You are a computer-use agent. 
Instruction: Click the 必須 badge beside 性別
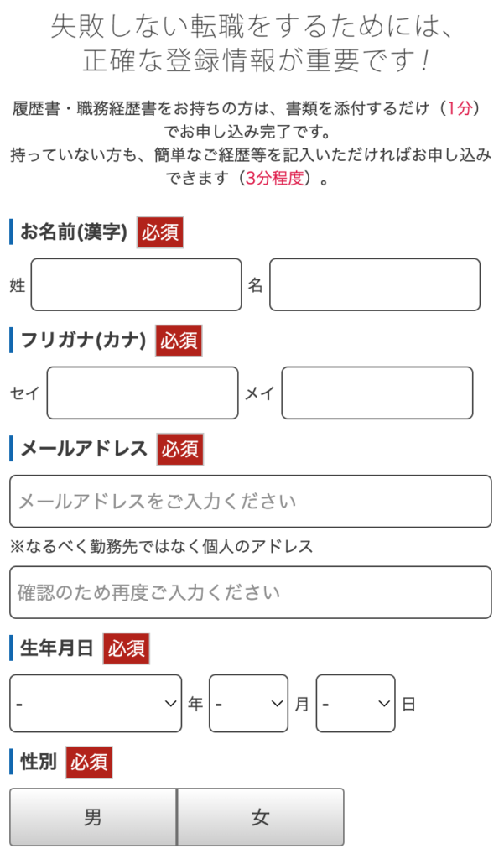[89, 762]
